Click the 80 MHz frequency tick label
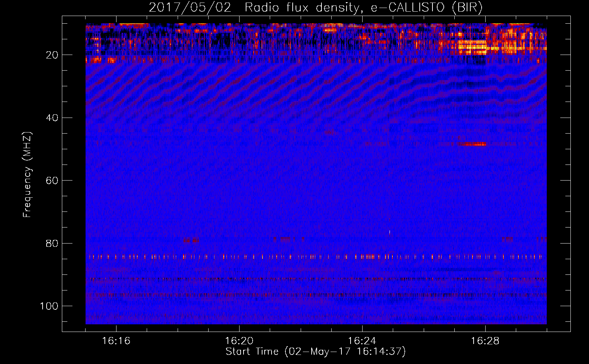This screenshot has width=589, height=364. 52,243
